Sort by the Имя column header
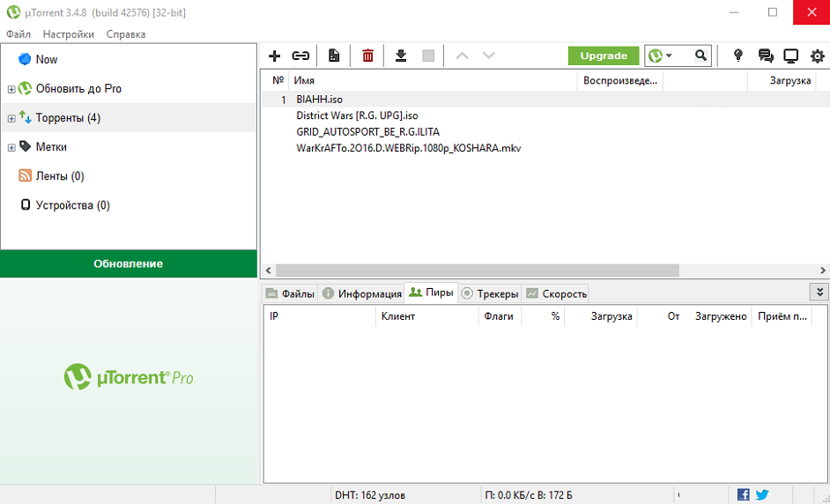This screenshot has width=830, height=504. tap(304, 80)
